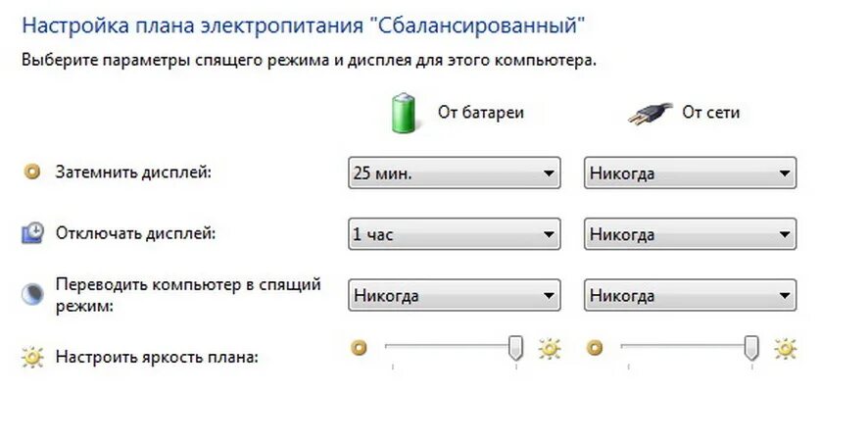Click the plugged-in brightness slider handle
The height and width of the screenshot is (445, 868).
(751, 348)
